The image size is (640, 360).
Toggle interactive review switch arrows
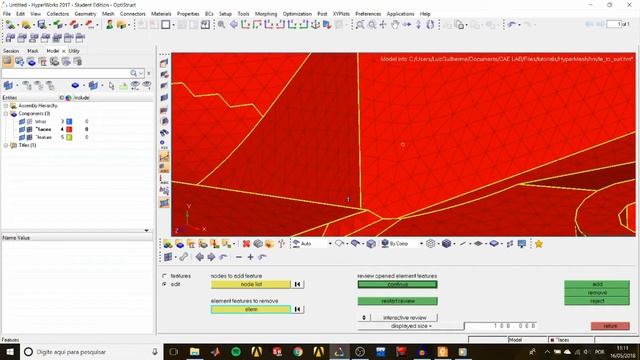[364, 318]
